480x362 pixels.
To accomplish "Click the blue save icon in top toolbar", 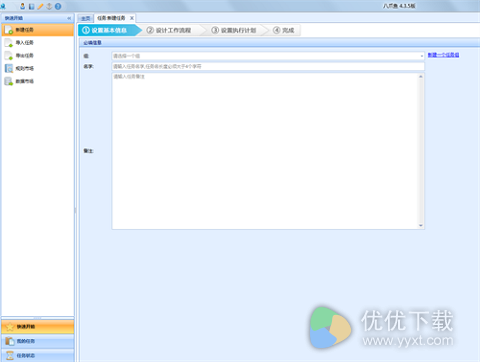I will pos(31,6).
